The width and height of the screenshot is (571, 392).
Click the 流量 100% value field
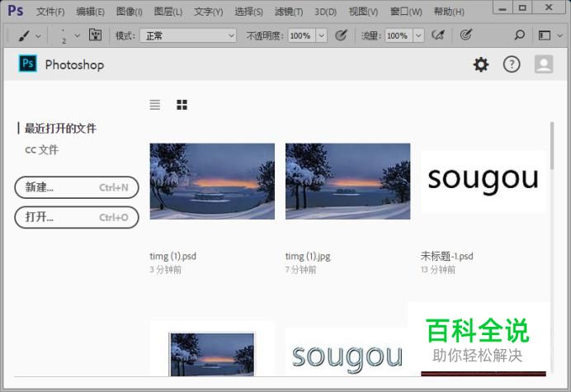point(399,35)
